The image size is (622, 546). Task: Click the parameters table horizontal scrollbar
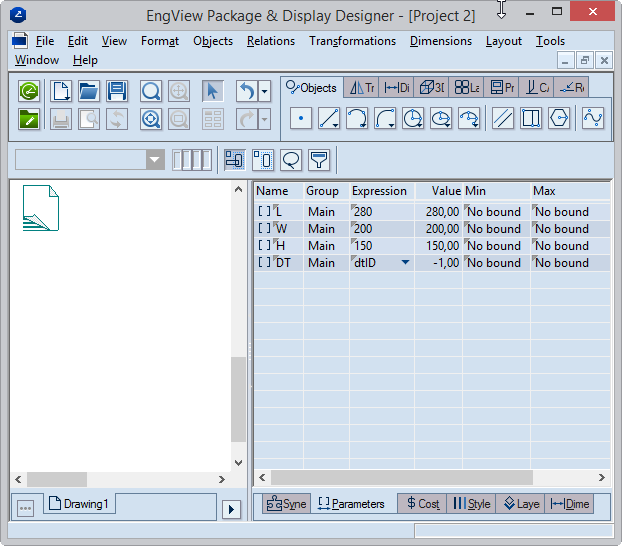pos(400,478)
